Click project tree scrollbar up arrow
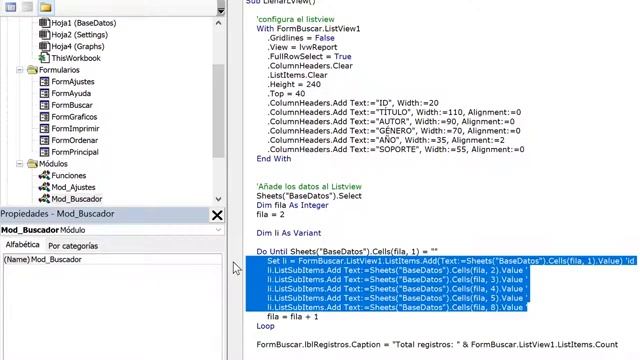 pyautogui.click(x=218, y=23)
